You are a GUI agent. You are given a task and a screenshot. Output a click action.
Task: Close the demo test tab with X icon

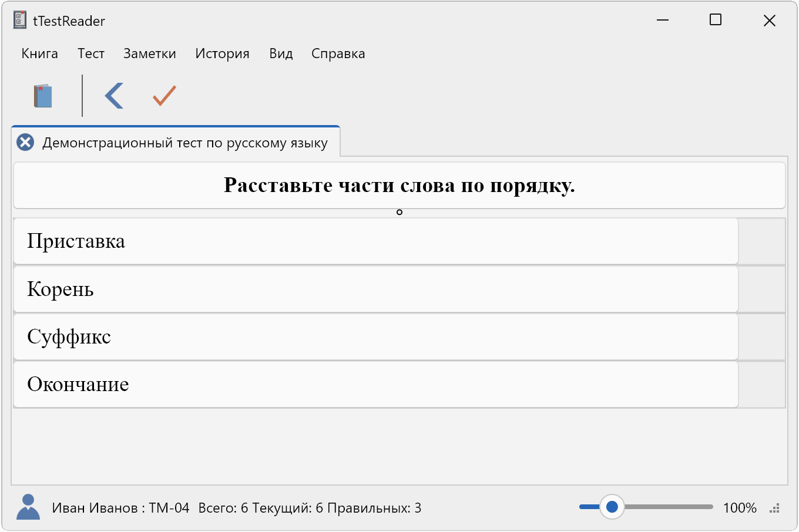point(25,143)
